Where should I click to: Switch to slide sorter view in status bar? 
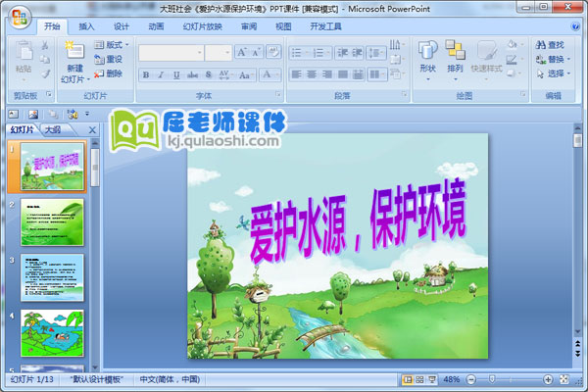point(419,379)
